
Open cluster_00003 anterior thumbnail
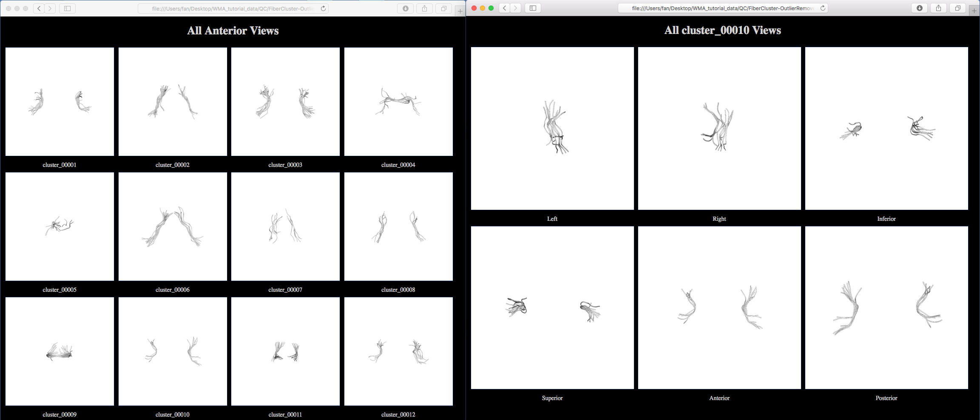pos(285,101)
